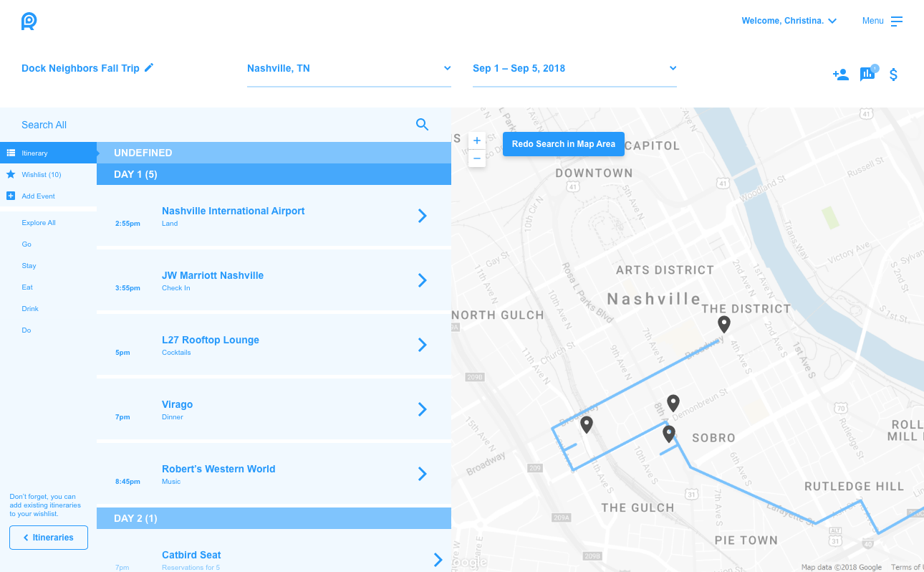
Task: Click the 8:45pm time label
Action: coord(127,482)
